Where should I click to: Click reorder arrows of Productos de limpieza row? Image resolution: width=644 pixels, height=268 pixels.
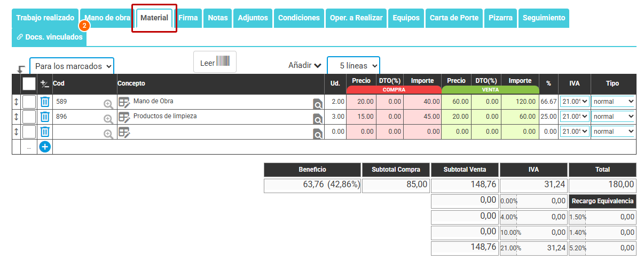(x=16, y=117)
